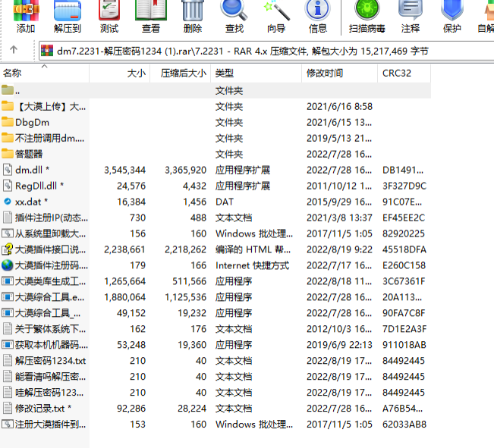Image resolution: width=494 pixels, height=448 pixels.
Task: Sort by 类型 column header
Action: click(256, 74)
